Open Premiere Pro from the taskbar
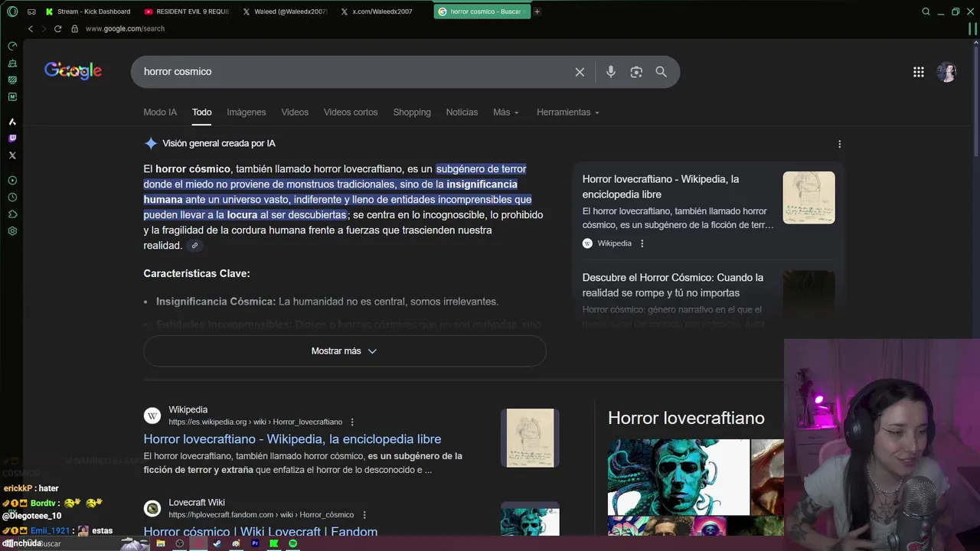This screenshot has width=980, height=551. click(255, 543)
